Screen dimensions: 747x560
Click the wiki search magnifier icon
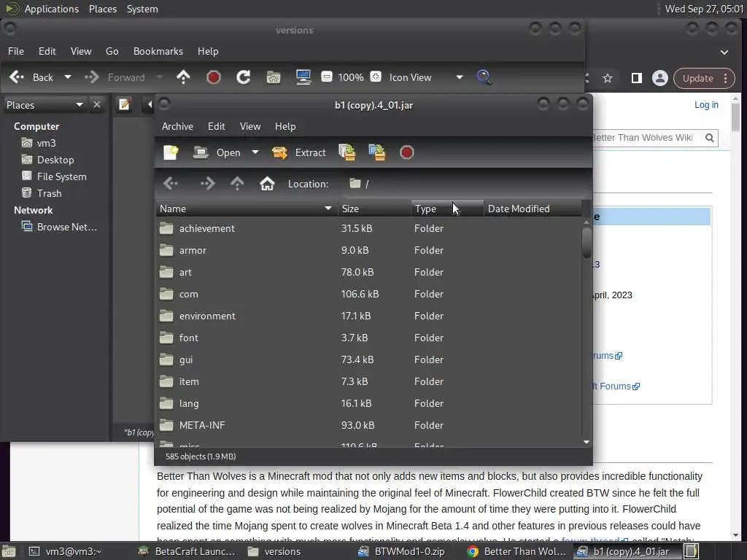coord(709,138)
